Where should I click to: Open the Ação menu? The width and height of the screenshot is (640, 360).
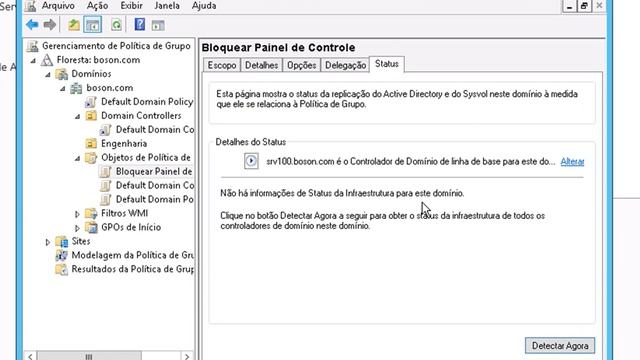[x=97, y=6]
